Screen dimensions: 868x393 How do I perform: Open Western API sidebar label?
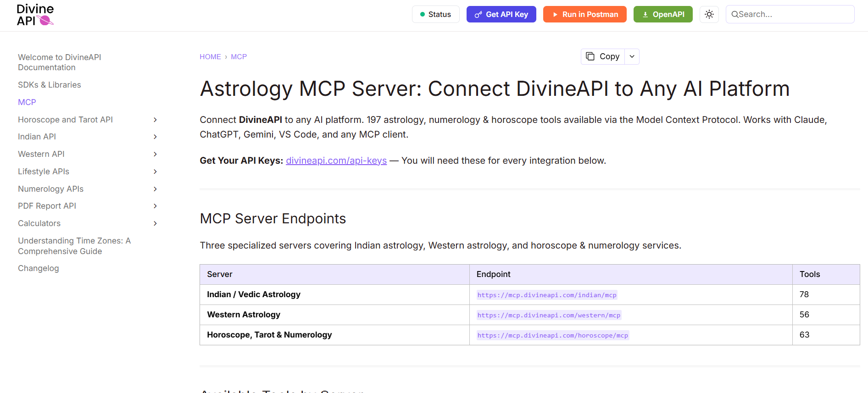(x=41, y=154)
